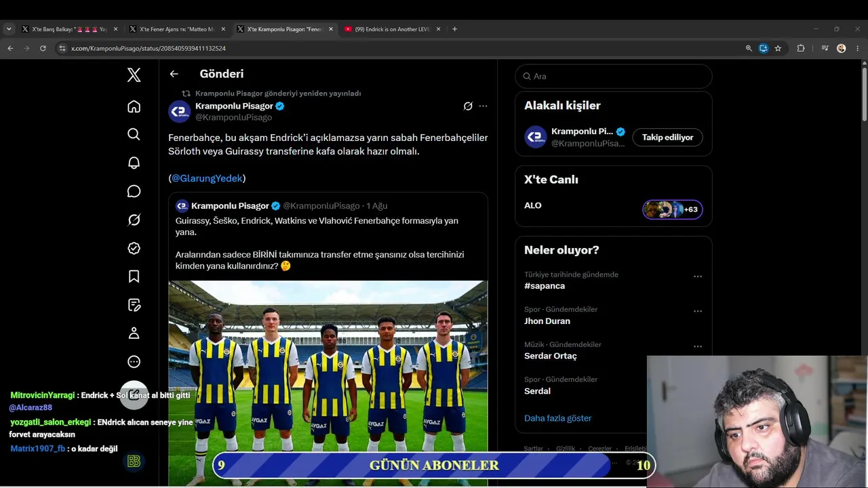Open Bookmarks in the X sidebar
The height and width of the screenshot is (488, 868).
click(x=134, y=277)
